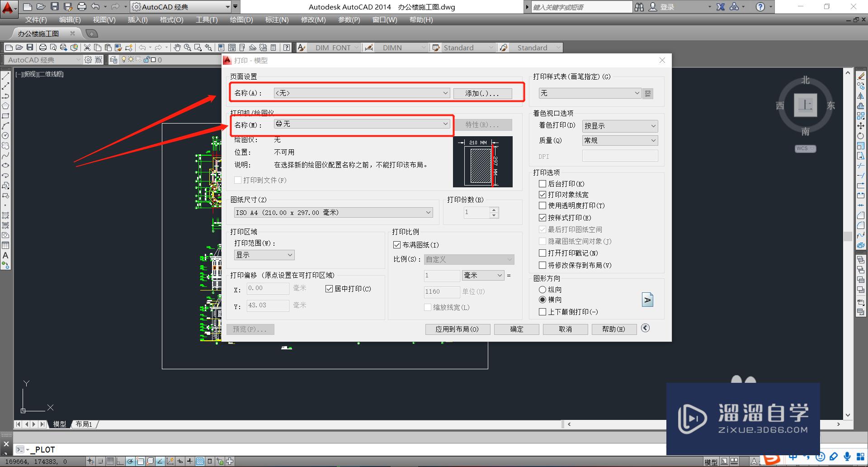This screenshot has width=868, height=467.
Task: Click the Open file icon in quick access
Action: [41, 7]
